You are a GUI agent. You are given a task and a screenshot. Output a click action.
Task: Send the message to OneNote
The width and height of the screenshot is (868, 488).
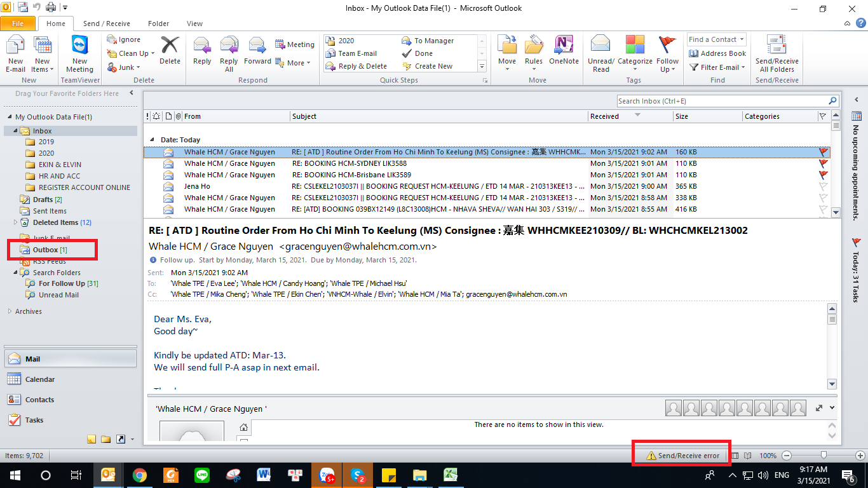click(x=564, y=50)
